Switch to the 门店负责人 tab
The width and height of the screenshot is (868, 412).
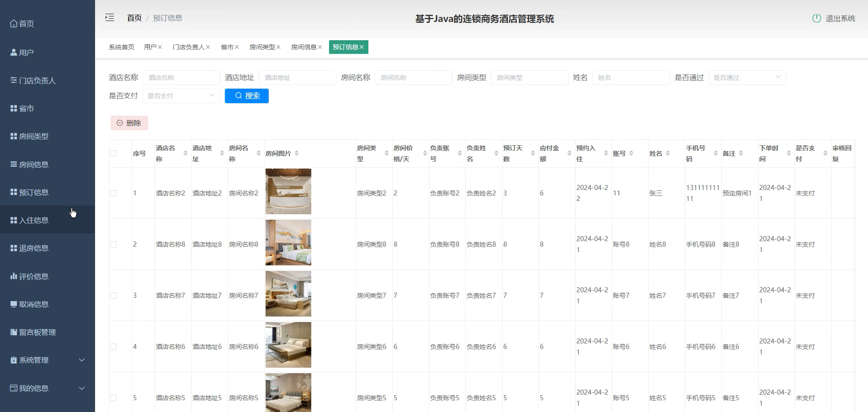click(x=189, y=47)
